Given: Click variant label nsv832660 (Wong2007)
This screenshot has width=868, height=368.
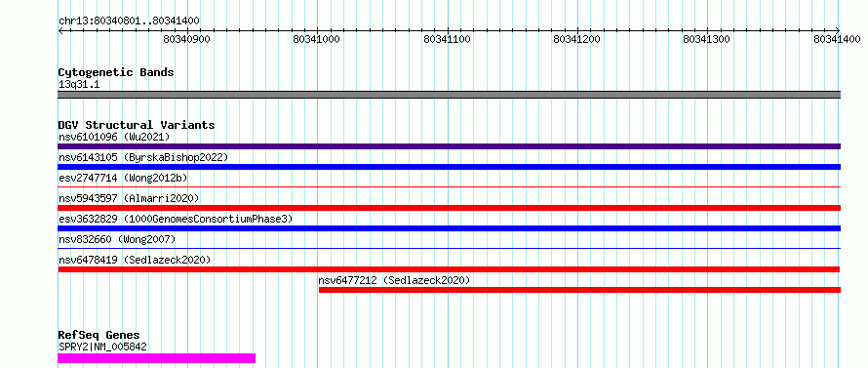Looking at the screenshot, I should click(x=117, y=239).
